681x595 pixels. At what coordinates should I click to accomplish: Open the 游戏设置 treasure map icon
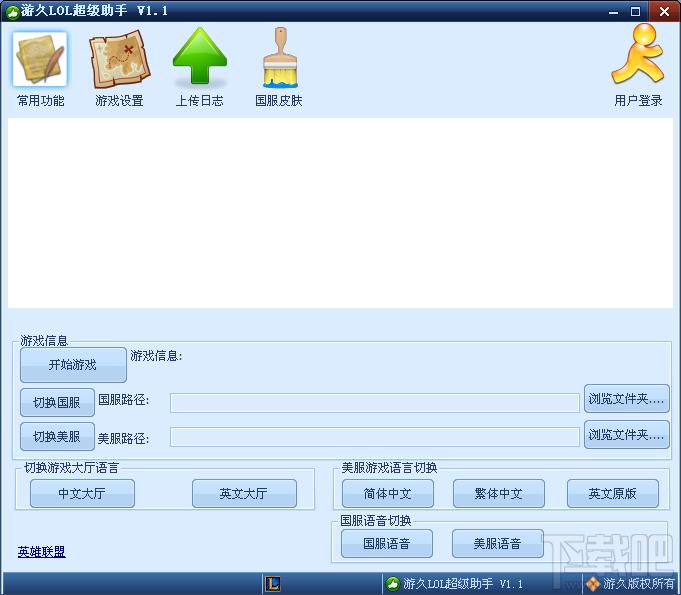point(119,59)
